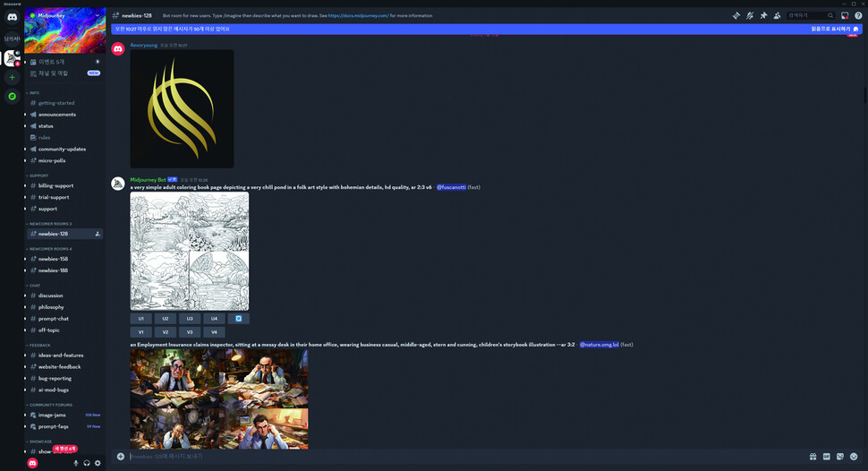
Task: Click the green Add a Server plus icon
Action: [12, 78]
